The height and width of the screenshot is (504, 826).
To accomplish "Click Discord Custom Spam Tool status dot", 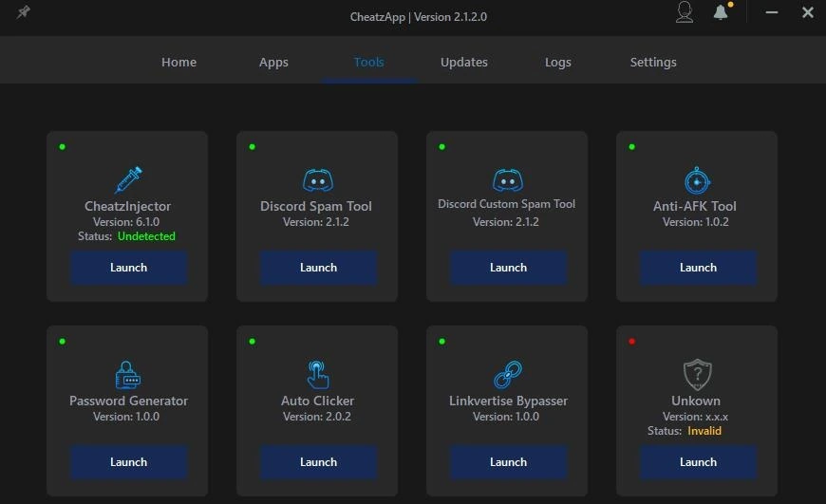I will click(442, 147).
